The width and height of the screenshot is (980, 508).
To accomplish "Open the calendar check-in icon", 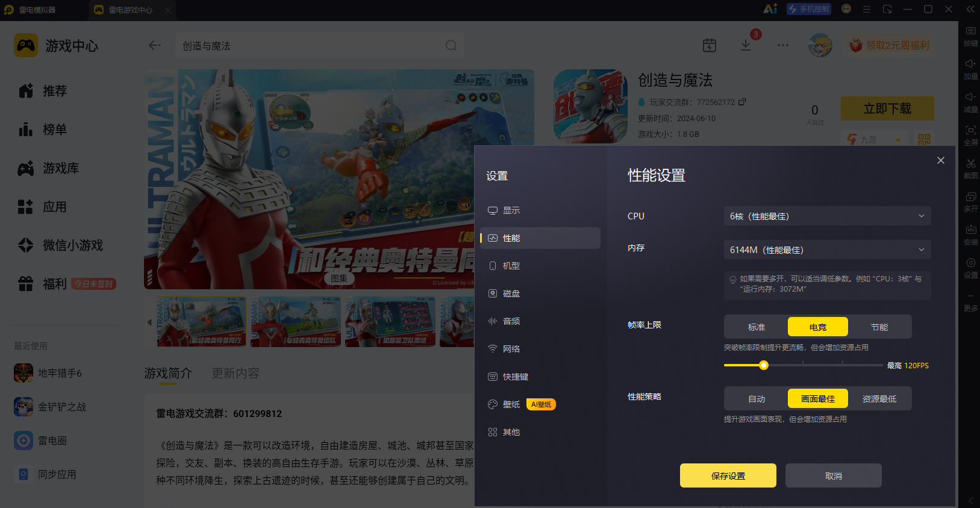I will coord(710,45).
